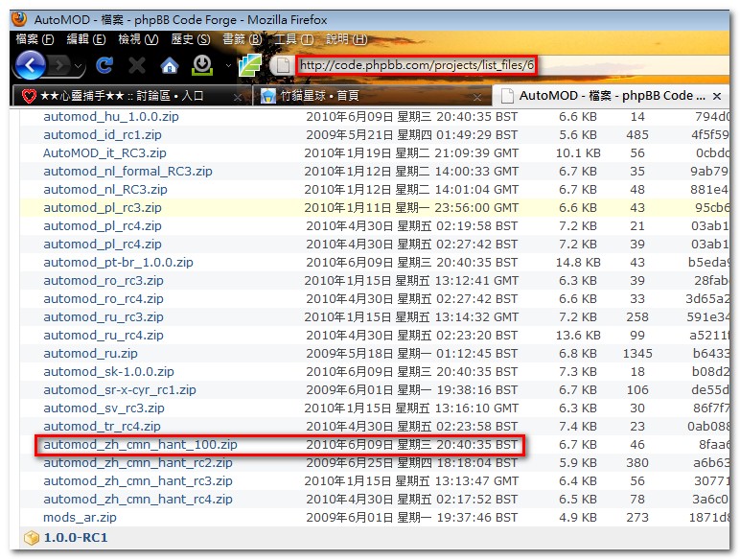The height and width of the screenshot is (560, 740).
Task: Open the 說明 (H) menu
Action: click(x=346, y=39)
